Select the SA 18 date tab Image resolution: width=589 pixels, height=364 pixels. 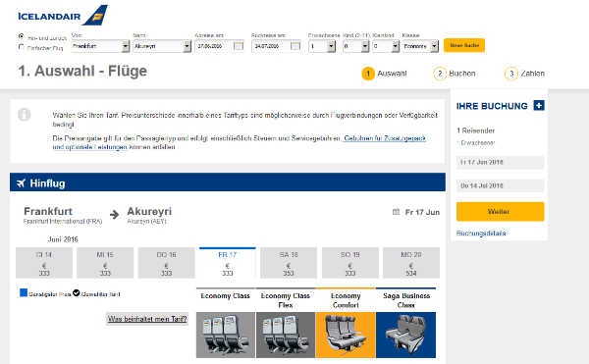[289, 263]
